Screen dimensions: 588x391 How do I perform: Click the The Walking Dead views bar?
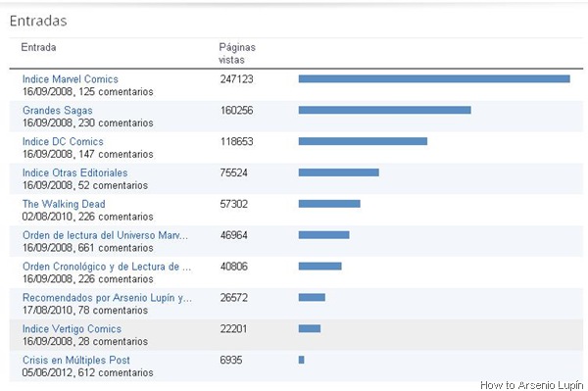[x=329, y=204]
